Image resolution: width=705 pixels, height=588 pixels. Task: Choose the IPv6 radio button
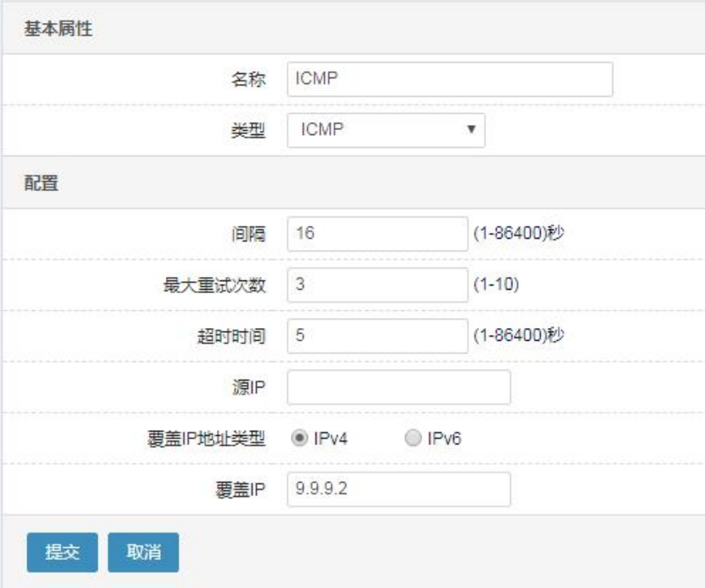412,438
